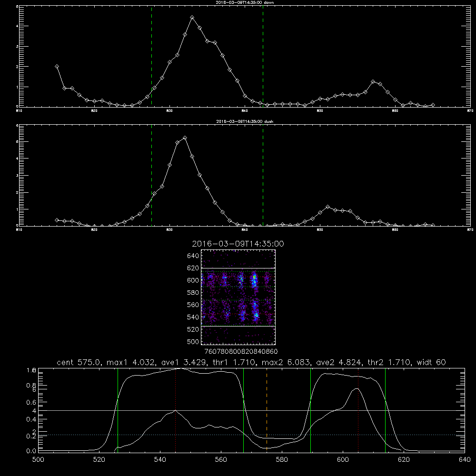This screenshot has height=476, width=476.
Task: Click the '580' x-axis label on the bottom plot
Action: [x=282, y=460]
